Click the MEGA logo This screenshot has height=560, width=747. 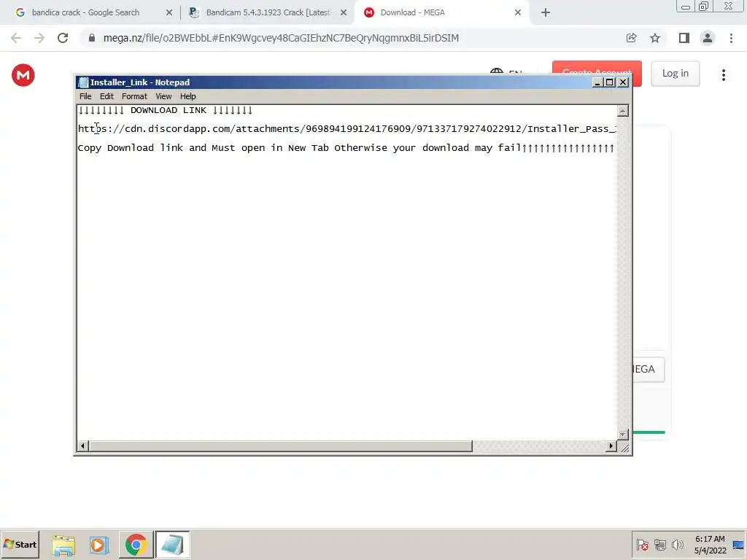click(23, 75)
